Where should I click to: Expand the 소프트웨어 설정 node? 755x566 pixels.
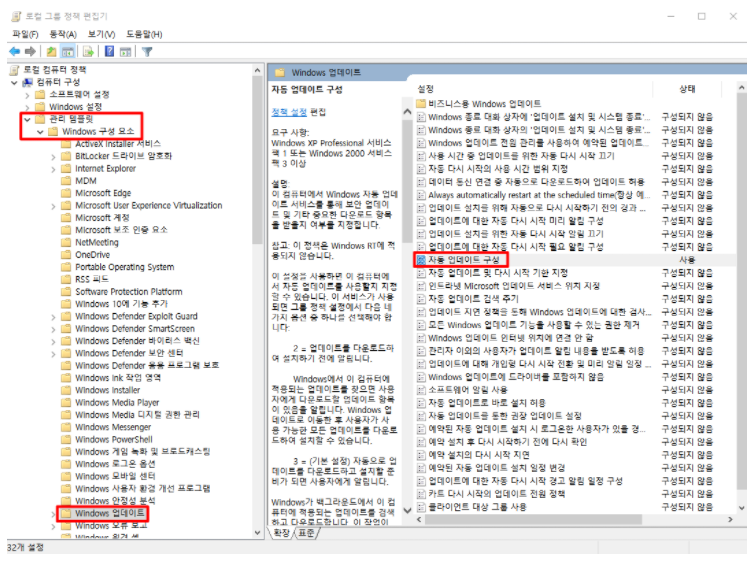point(27,95)
